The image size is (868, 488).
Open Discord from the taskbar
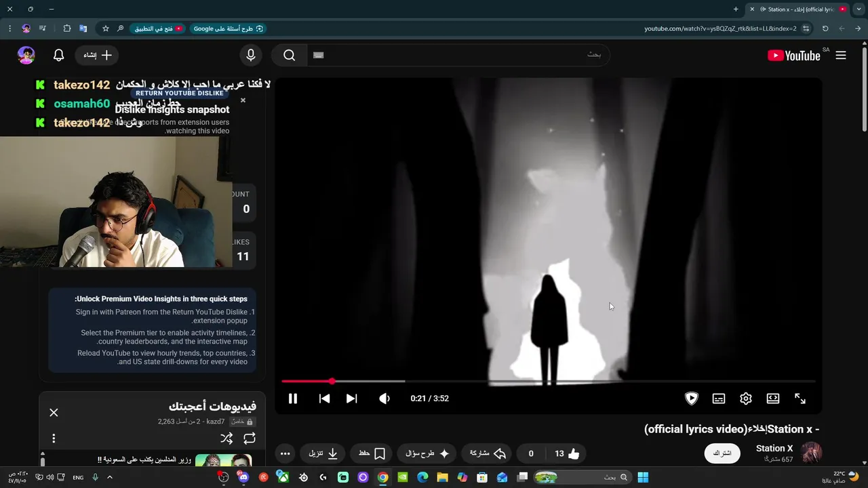243,477
